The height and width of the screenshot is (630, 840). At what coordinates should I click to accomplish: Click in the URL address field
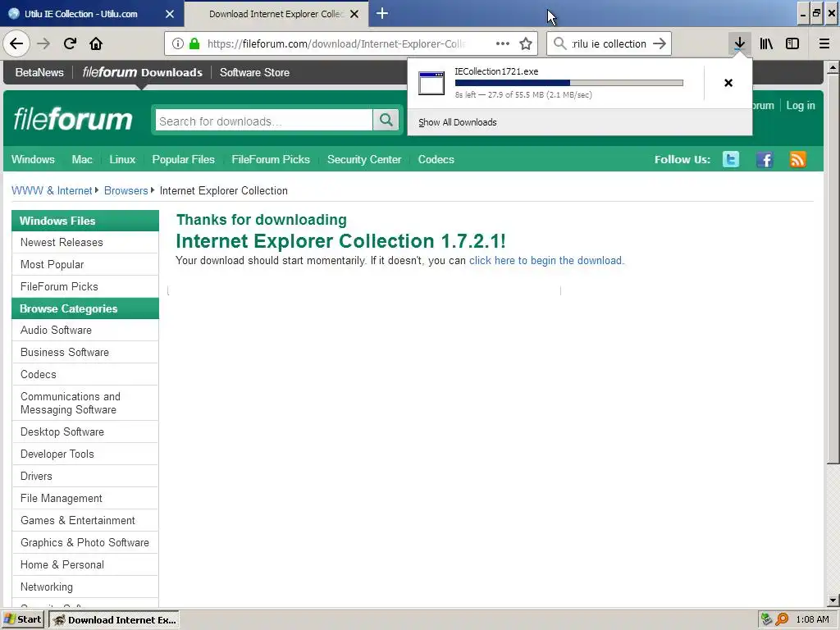click(x=336, y=44)
